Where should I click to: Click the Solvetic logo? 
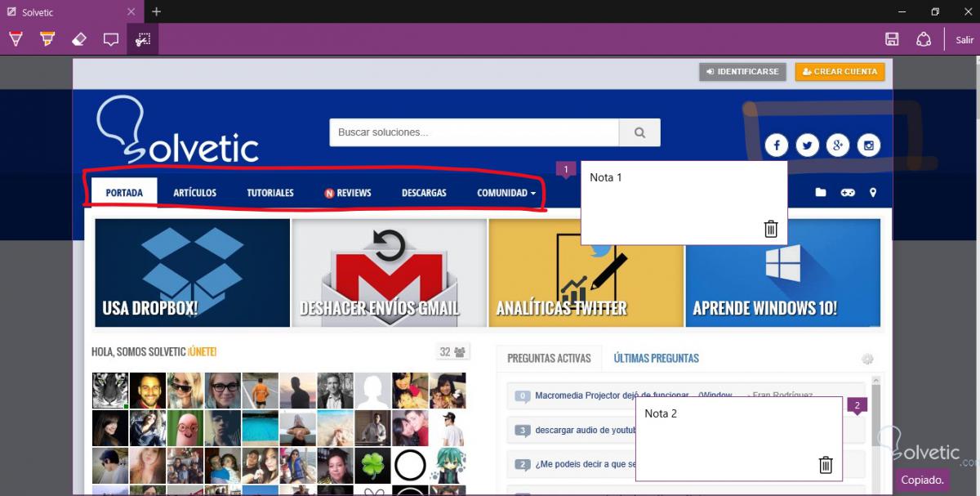(177, 131)
